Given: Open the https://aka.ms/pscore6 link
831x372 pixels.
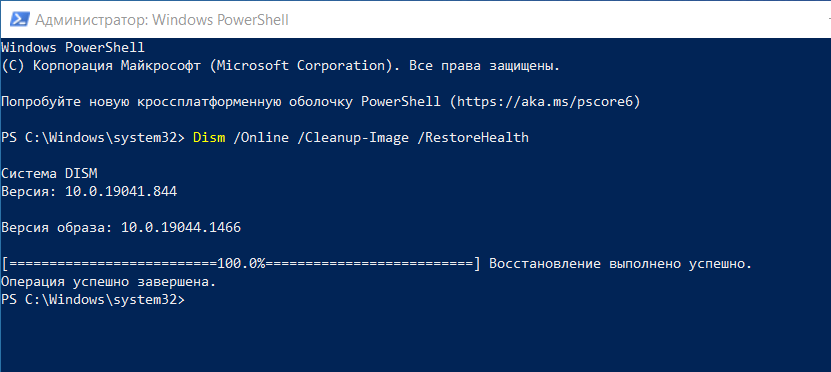Looking at the screenshot, I should click(x=545, y=102).
